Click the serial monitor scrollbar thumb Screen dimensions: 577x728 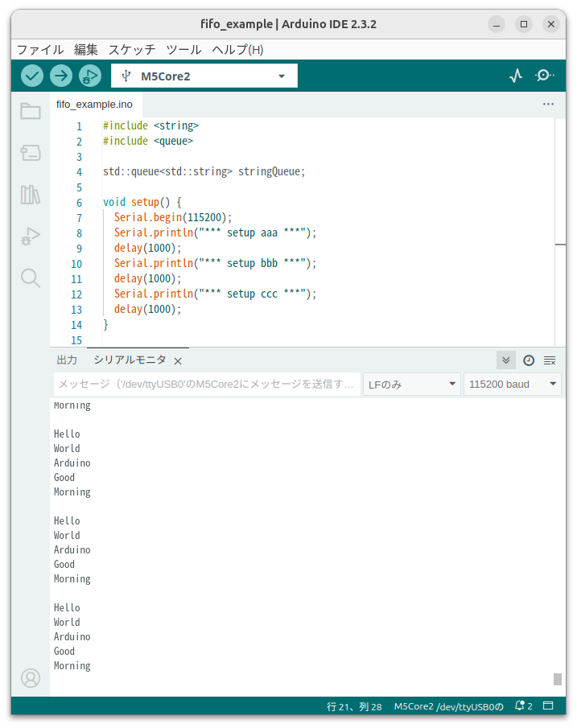[558, 679]
